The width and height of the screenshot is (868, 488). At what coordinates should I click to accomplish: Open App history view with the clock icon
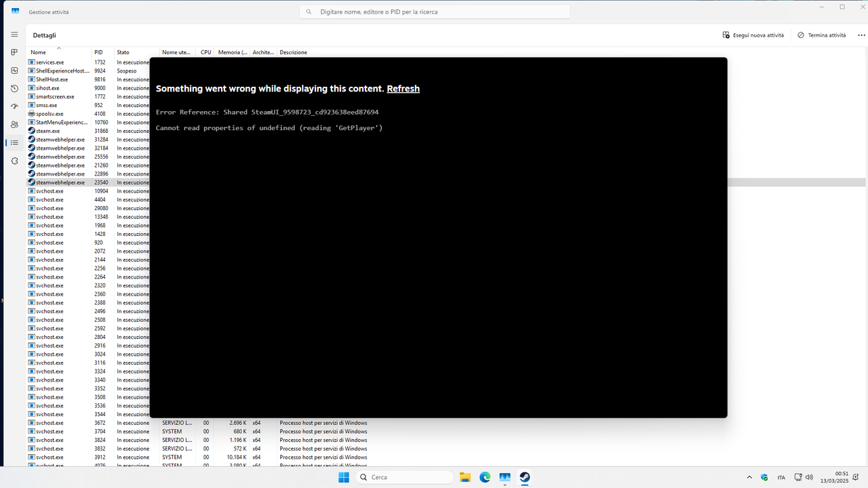(x=14, y=88)
